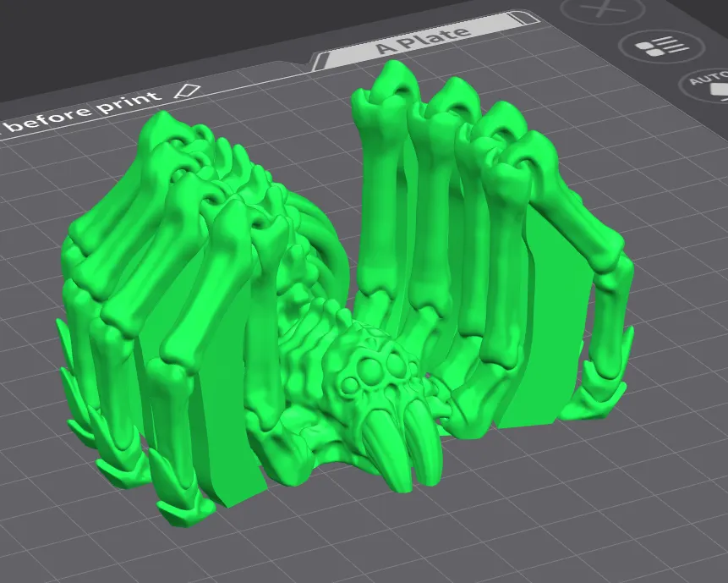The image size is (728, 583).
Task: Select the "A Plate" bed type label
Action: tap(424, 39)
